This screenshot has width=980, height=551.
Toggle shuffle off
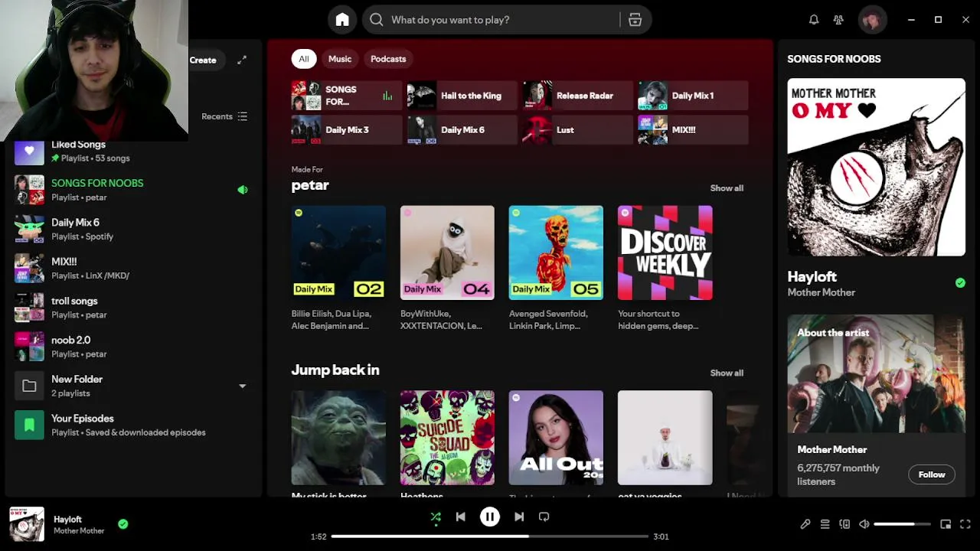pyautogui.click(x=436, y=517)
